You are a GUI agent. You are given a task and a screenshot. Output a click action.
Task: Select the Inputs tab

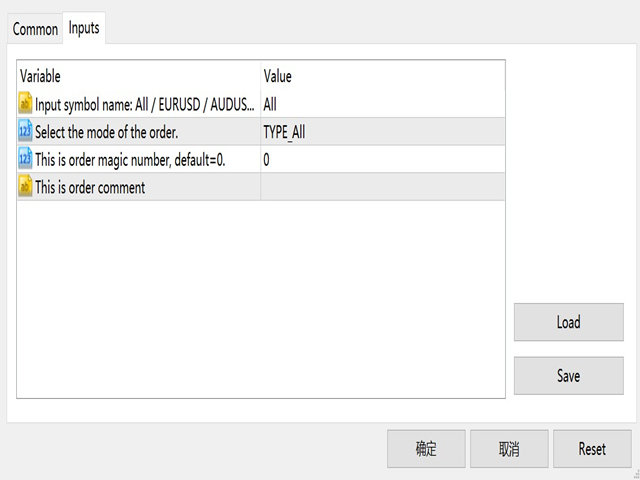pos(84,28)
